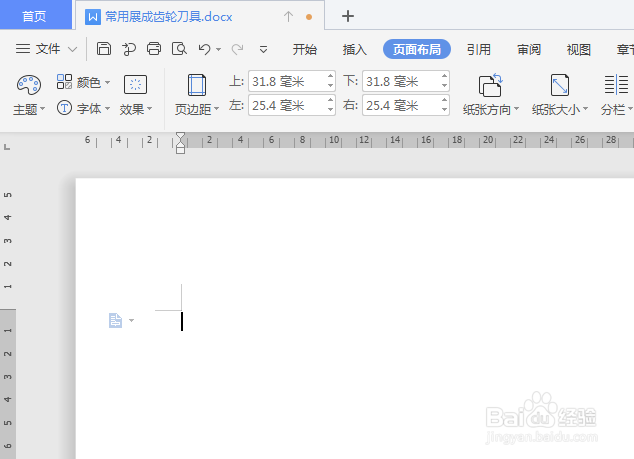This screenshot has height=459, width=634.
Task: Decrease the right margin with down stepper
Action: click(x=444, y=110)
